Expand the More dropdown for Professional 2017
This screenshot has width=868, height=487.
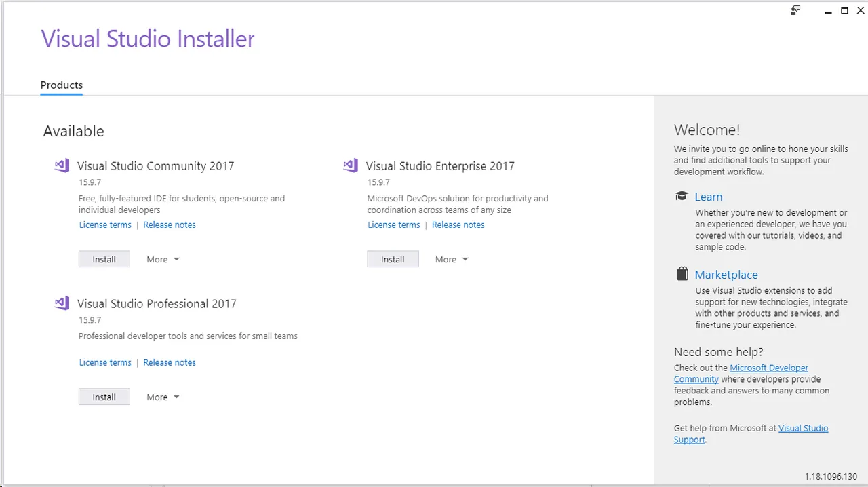[x=163, y=397]
